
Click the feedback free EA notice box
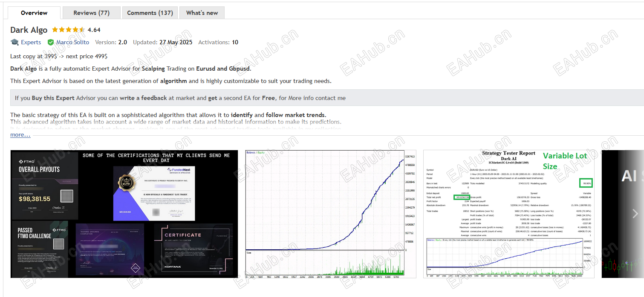coord(327,98)
